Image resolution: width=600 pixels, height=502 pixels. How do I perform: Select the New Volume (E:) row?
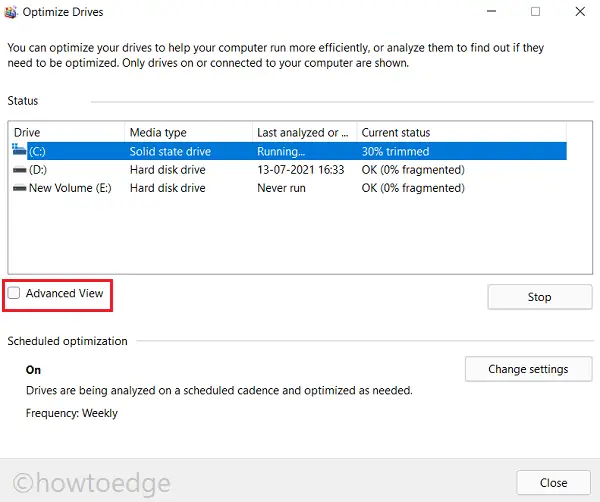click(289, 188)
